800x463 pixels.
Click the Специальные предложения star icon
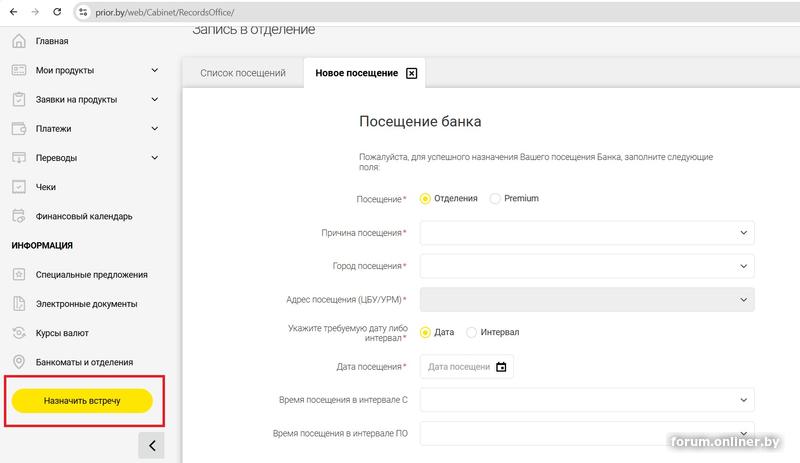click(19, 274)
